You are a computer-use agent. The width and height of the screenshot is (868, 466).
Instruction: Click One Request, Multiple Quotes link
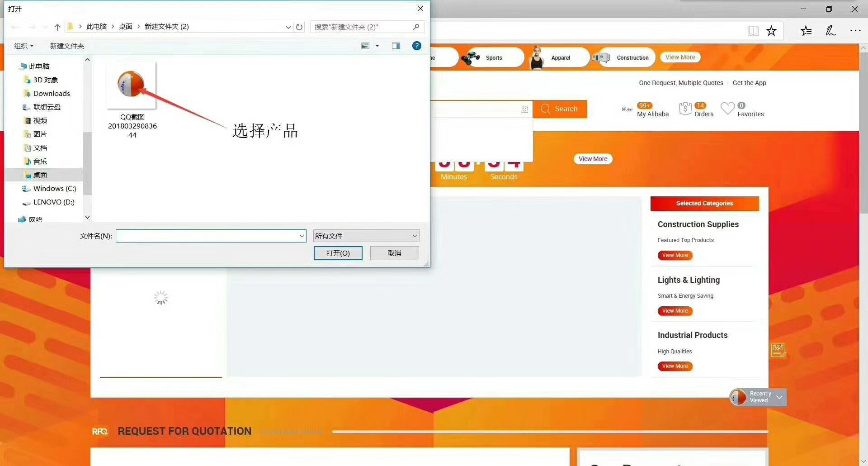coord(681,83)
